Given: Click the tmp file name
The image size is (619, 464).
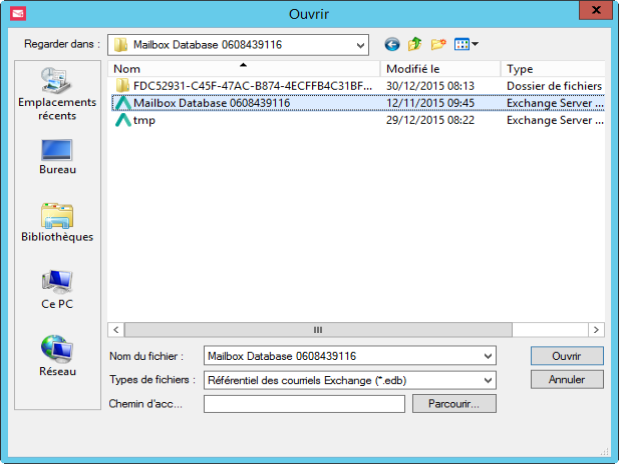Looking at the screenshot, I should 144,120.
